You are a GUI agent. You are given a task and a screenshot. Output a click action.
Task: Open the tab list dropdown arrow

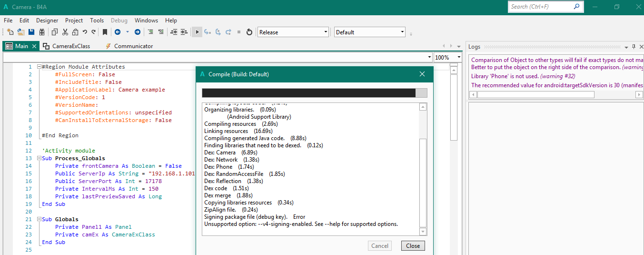pyautogui.click(x=458, y=47)
